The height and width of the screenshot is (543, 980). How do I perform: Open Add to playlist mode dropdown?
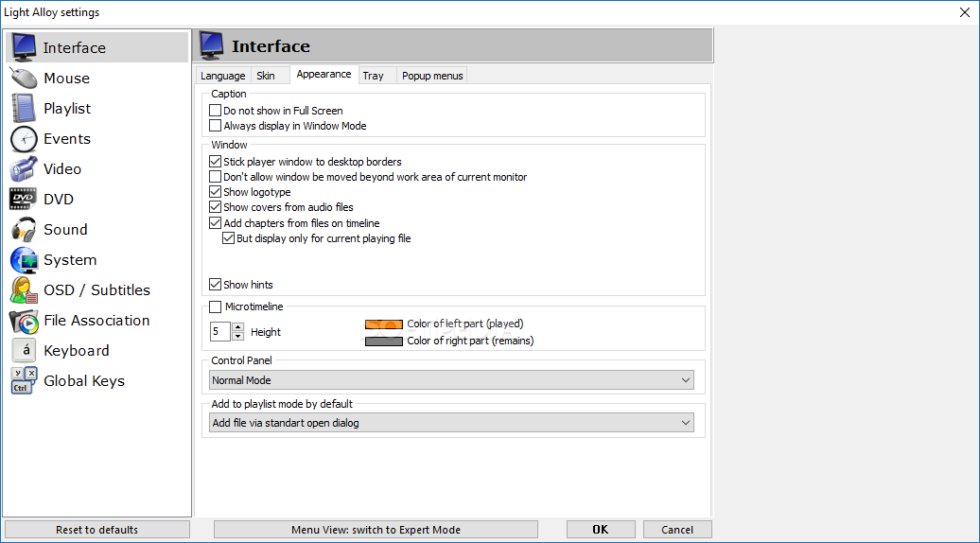pos(451,423)
